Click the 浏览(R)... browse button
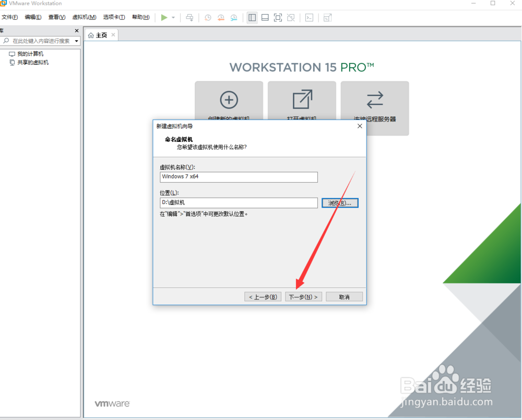Screen dimensions: 522x420 click(340, 203)
